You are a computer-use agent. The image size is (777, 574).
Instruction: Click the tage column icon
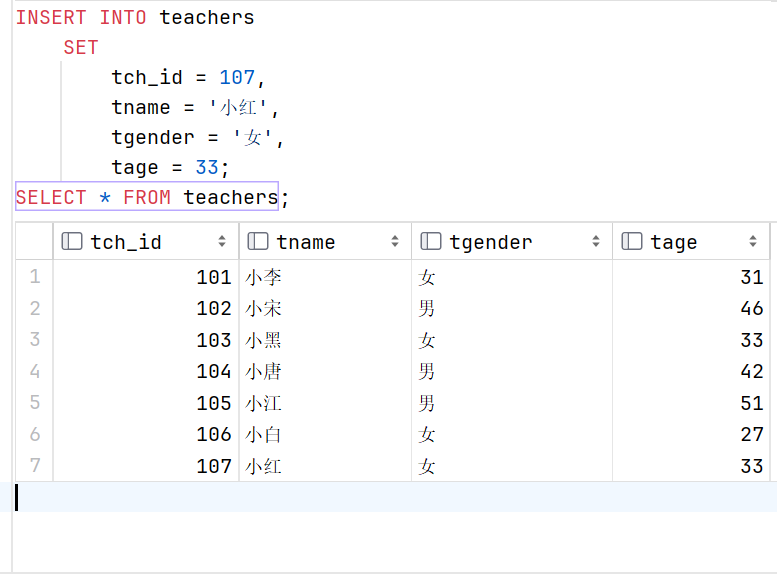click(x=632, y=241)
